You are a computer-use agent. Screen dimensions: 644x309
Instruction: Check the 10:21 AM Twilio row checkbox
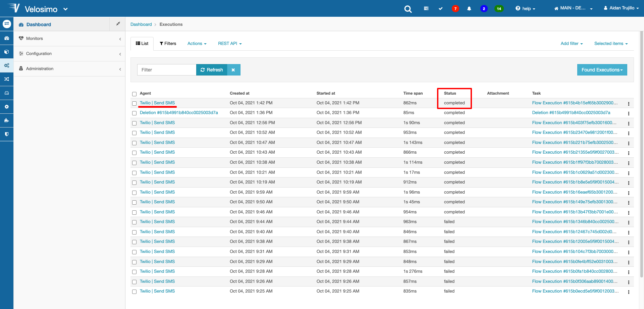point(134,173)
